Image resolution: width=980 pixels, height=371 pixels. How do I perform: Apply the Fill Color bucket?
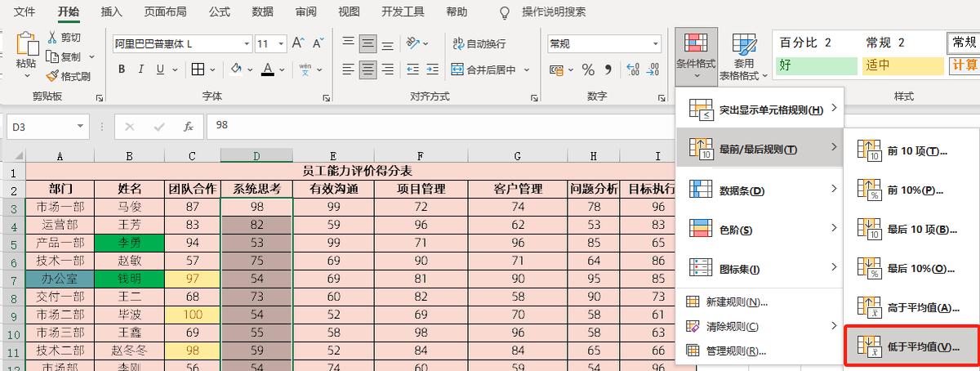click(x=237, y=69)
